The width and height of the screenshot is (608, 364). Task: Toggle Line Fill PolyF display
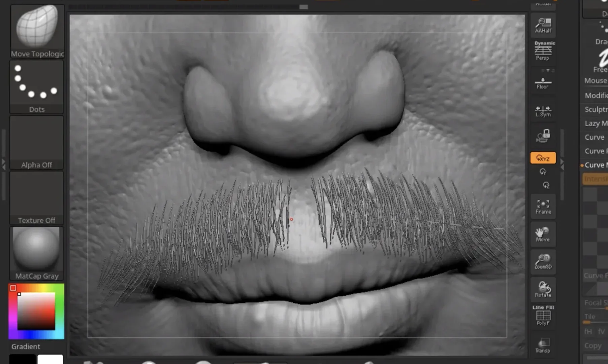[543, 315]
